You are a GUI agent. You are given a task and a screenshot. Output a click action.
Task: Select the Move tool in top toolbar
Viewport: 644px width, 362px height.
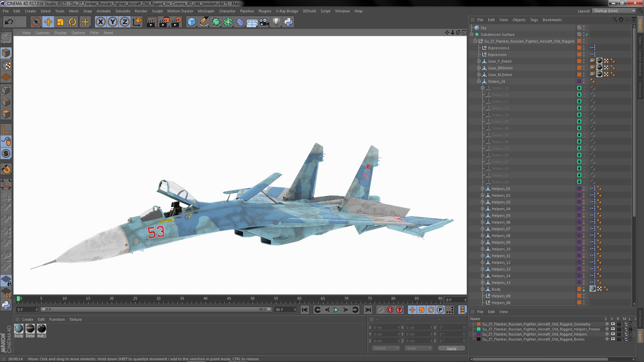tap(48, 22)
